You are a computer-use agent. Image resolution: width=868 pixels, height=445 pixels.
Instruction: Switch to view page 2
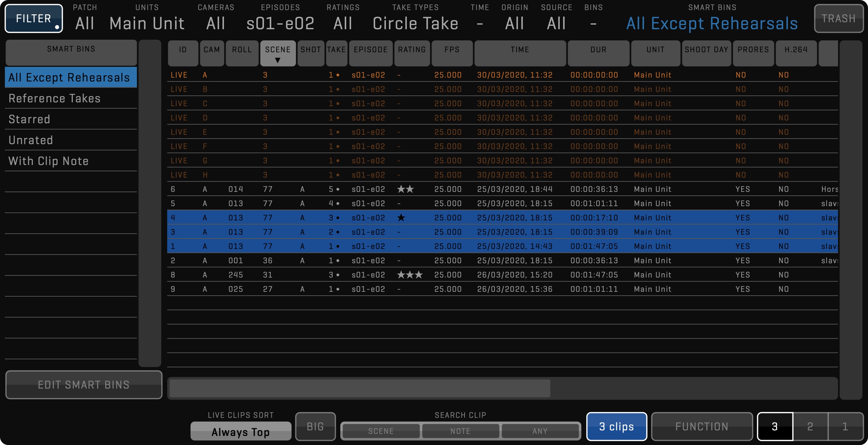(809, 426)
